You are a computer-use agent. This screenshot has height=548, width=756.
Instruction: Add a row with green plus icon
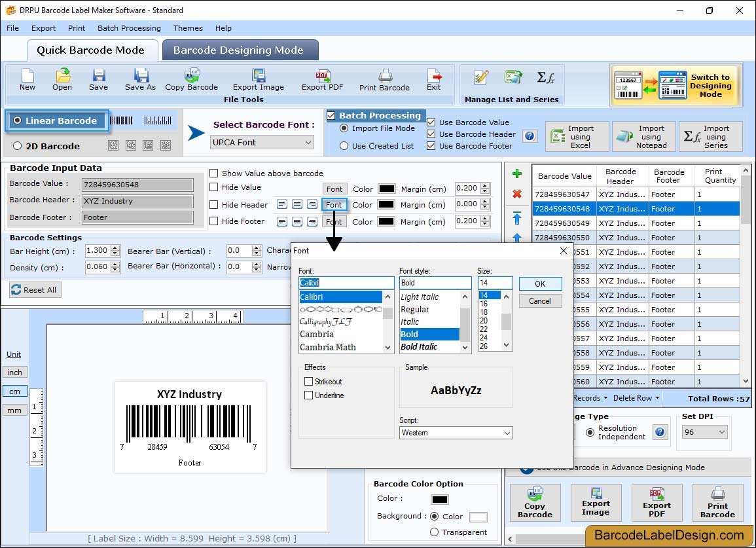tap(517, 174)
